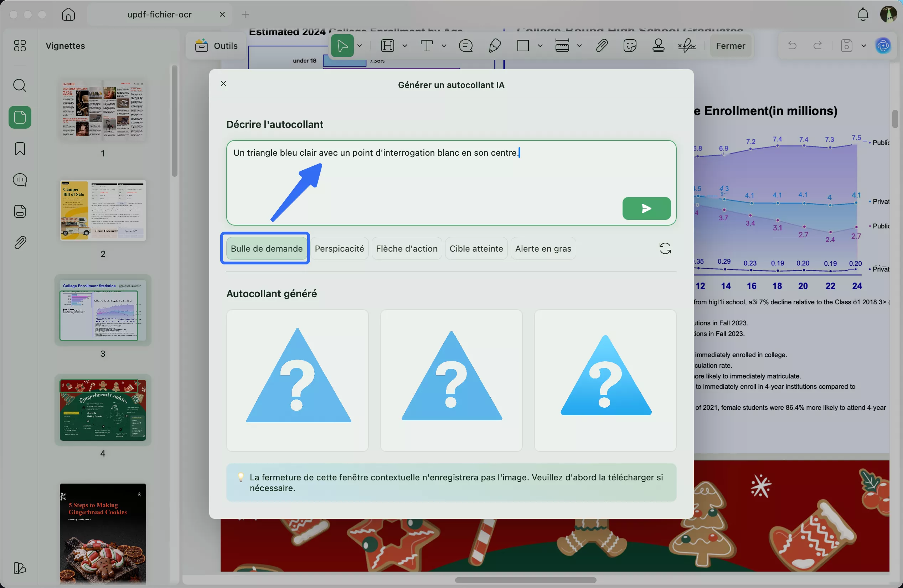Refresh the sticker prompt suggestions
Screen dimensions: 903x588
click(665, 248)
